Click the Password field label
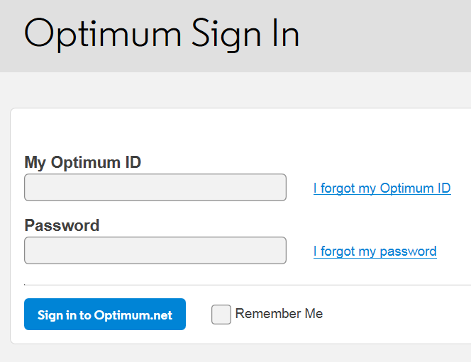 click(x=62, y=225)
